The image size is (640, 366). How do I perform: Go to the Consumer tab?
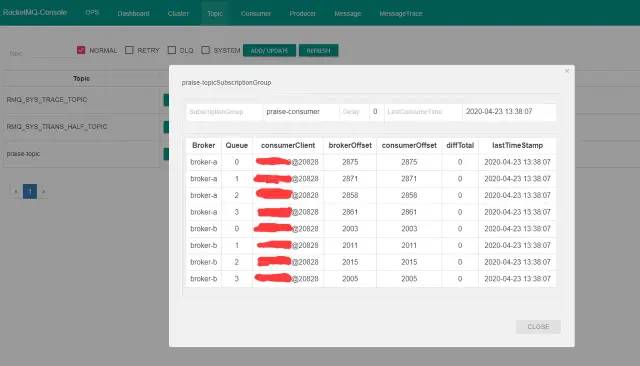tap(256, 13)
